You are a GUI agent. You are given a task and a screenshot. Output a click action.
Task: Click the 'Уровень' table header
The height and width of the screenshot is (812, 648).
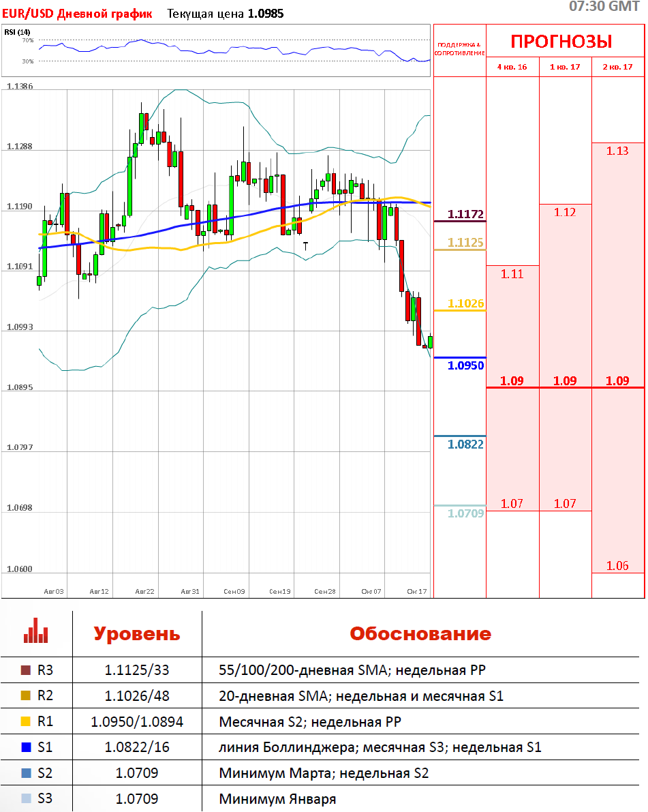coord(137,634)
